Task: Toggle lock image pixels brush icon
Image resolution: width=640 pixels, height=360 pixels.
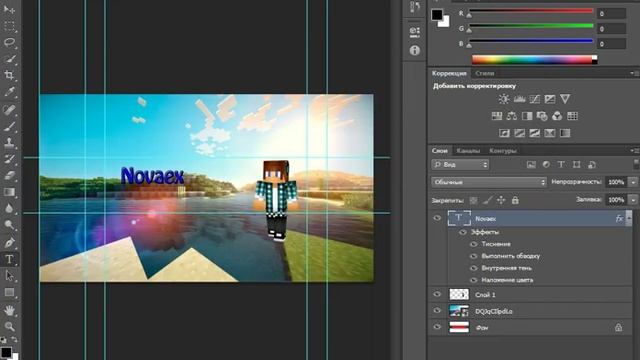Action: [x=487, y=200]
